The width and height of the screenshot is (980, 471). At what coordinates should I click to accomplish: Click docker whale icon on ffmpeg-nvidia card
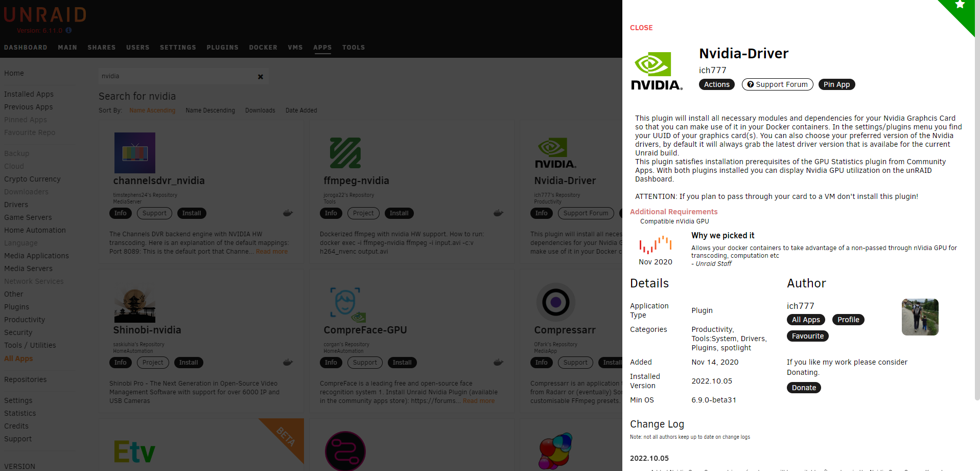pyautogui.click(x=499, y=213)
